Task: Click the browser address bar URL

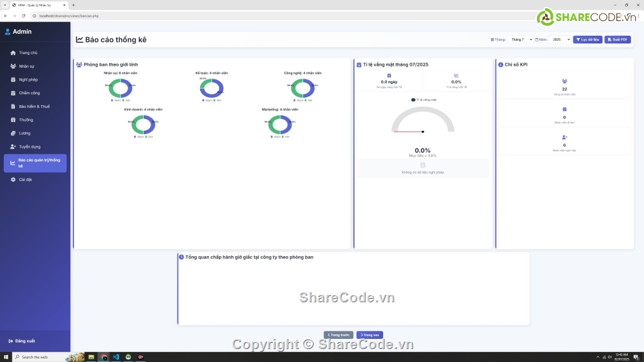Action: tap(68, 16)
